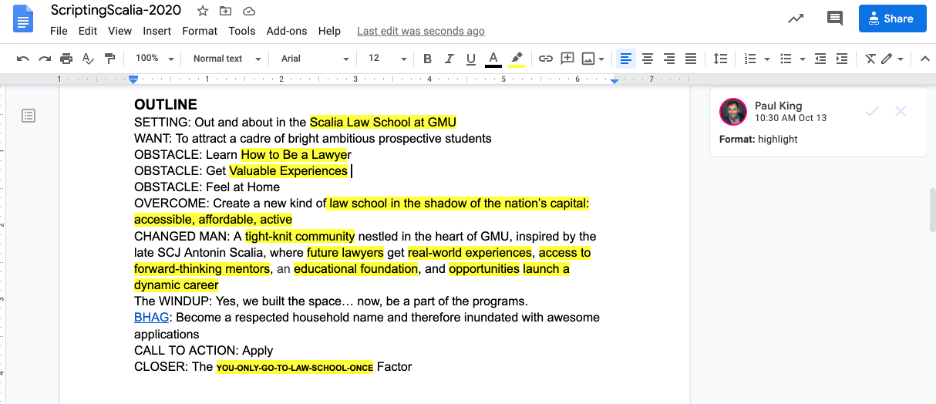936x404 pixels.
Task: Click the 'Format: highlight' suggestion text
Action: coord(759,140)
